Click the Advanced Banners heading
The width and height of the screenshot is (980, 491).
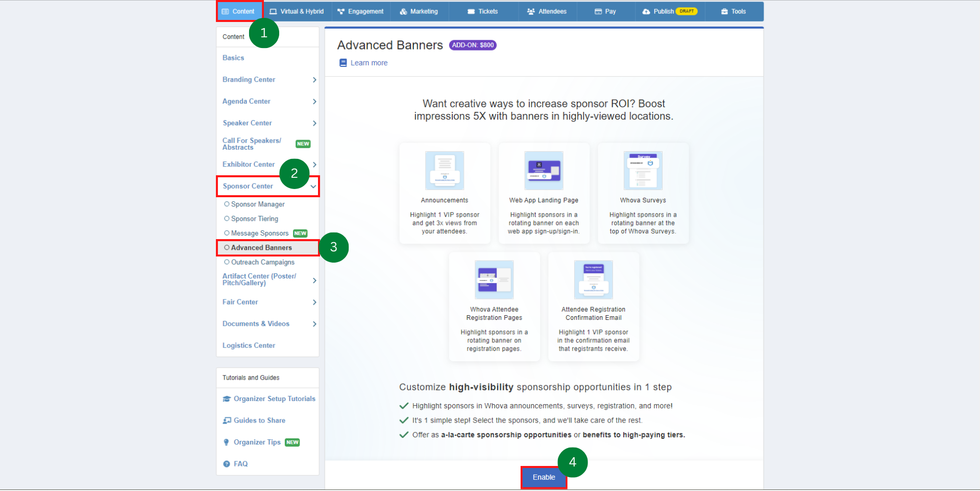390,45
